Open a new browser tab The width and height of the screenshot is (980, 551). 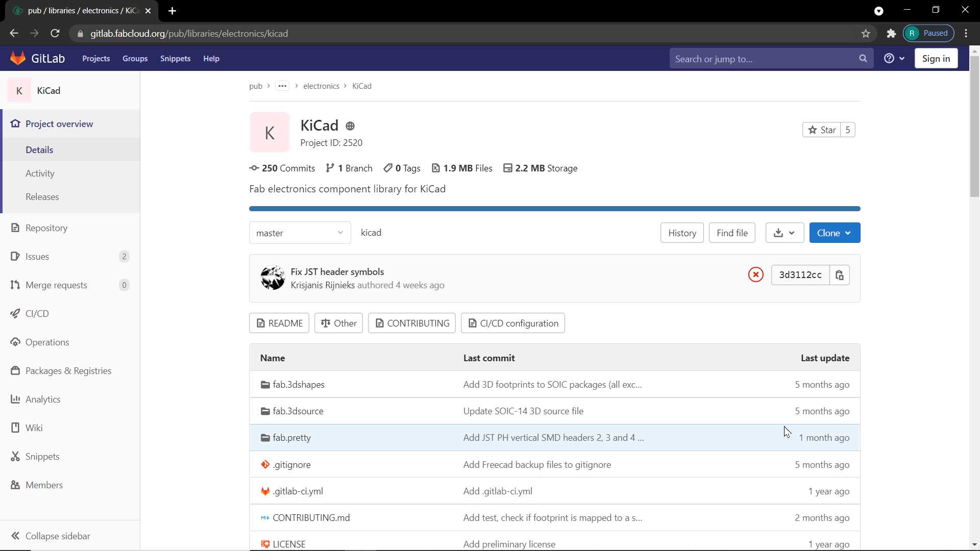tap(173, 11)
